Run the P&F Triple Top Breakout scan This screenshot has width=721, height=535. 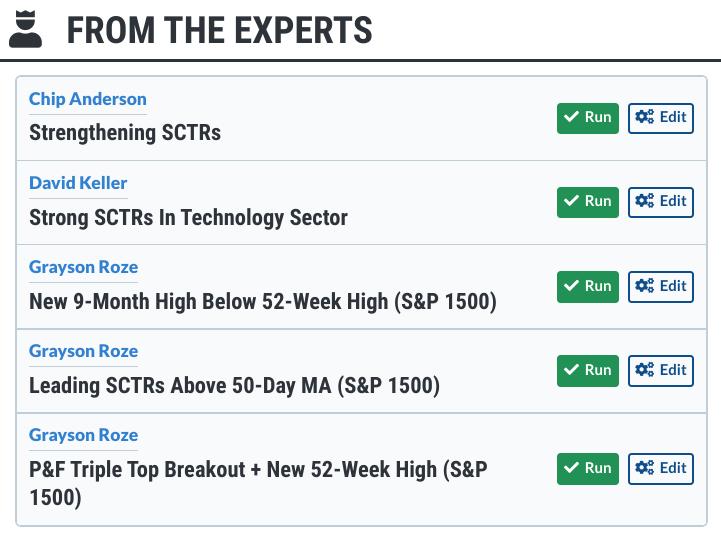[x=588, y=469]
